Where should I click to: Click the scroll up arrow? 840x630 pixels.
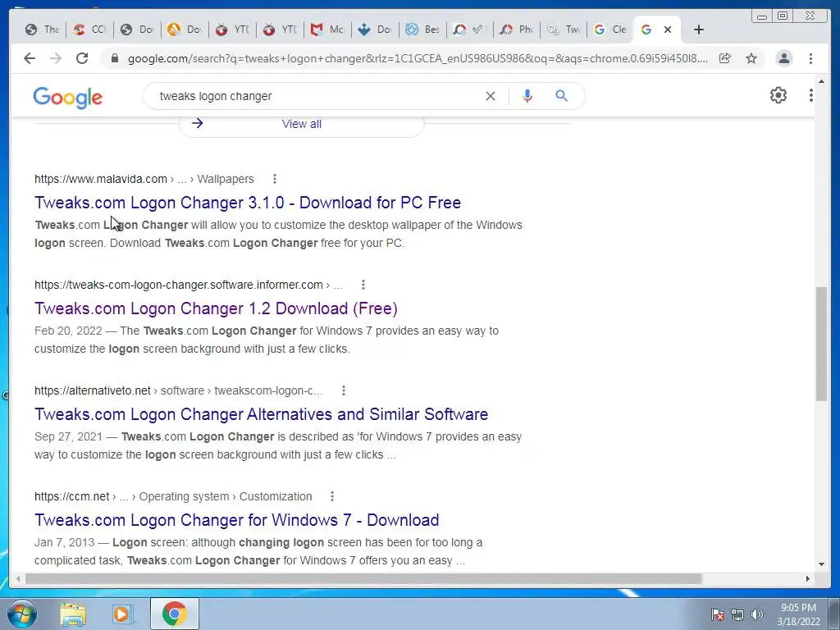[x=821, y=82]
